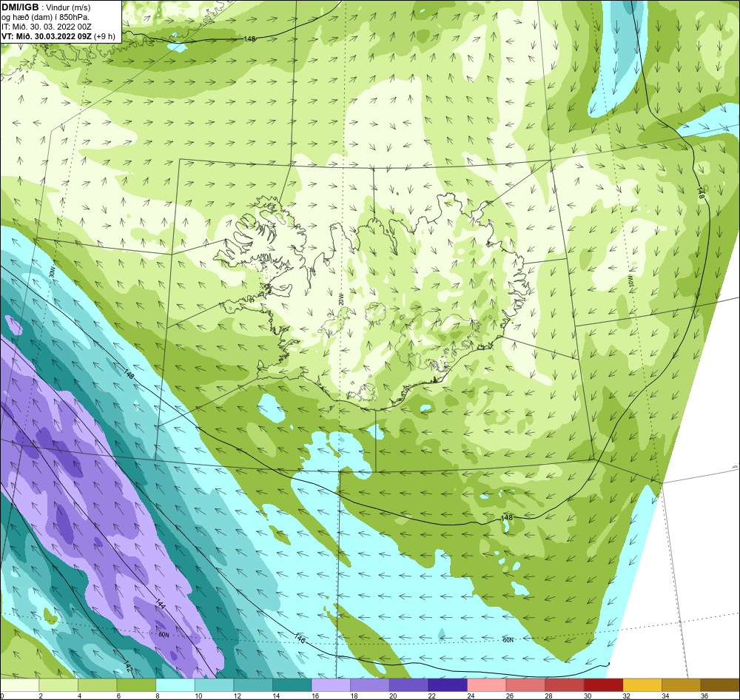Click the title text "DMI/IGB : Vindur (m/s)"
This screenshot has width=740, height=700.
click(x=46, y=7)
